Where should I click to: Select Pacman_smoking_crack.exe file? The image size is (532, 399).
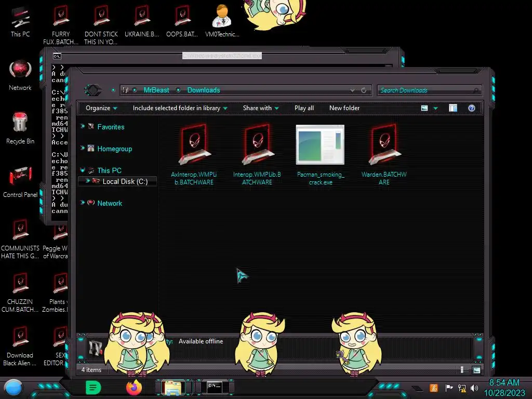click(320, 155)
